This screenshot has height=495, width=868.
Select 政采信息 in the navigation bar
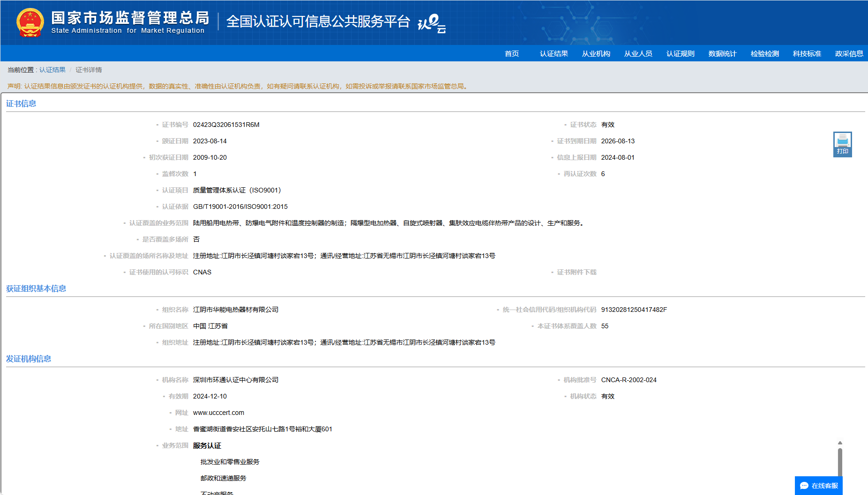(x=849, y=53)
